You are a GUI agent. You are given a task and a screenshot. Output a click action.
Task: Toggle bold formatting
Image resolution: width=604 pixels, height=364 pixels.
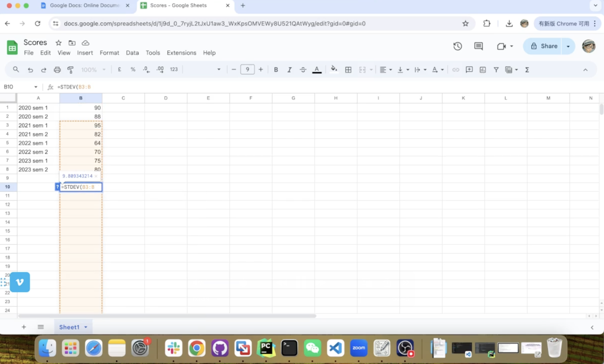[x=276, y=70]
